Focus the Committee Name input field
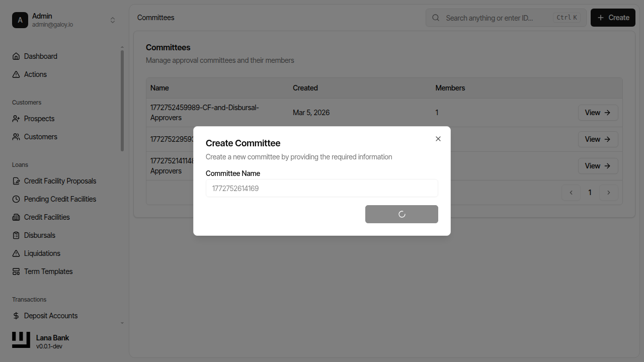The width and height of the screenshot is (644, 362). click(321, 188)
